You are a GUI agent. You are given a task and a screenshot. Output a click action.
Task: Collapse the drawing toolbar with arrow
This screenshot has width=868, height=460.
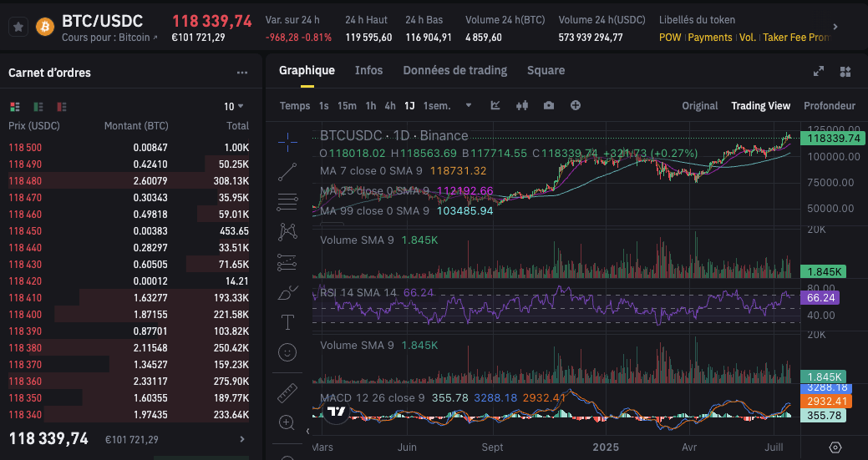click(x=307, y=432)
